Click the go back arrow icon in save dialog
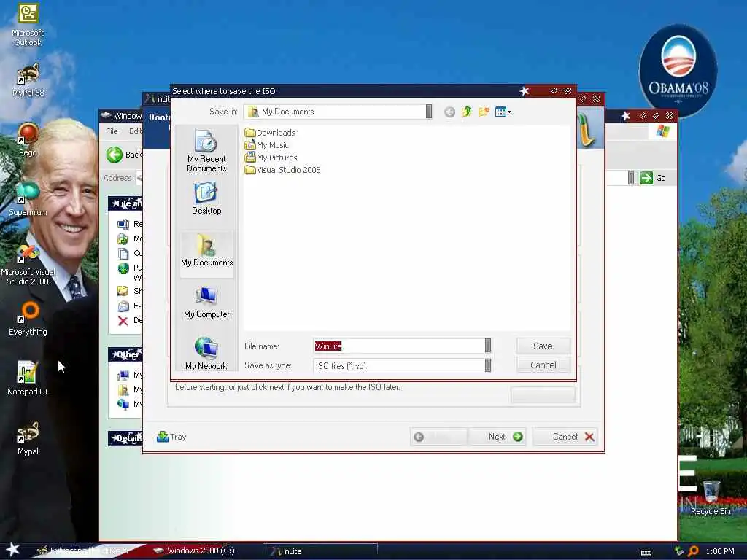 click(449, 112)
